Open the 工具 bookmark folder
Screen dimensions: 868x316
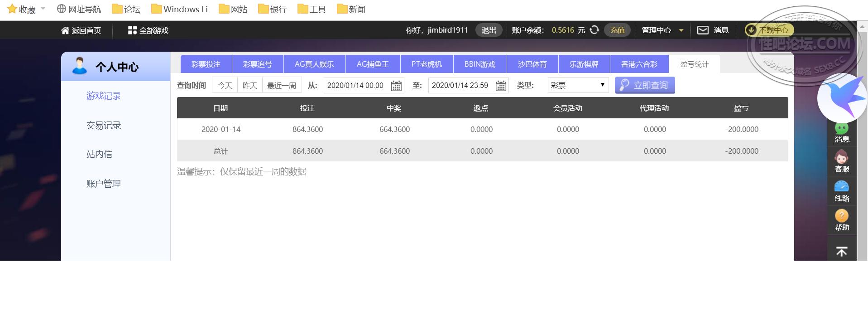tap(312, 9)
